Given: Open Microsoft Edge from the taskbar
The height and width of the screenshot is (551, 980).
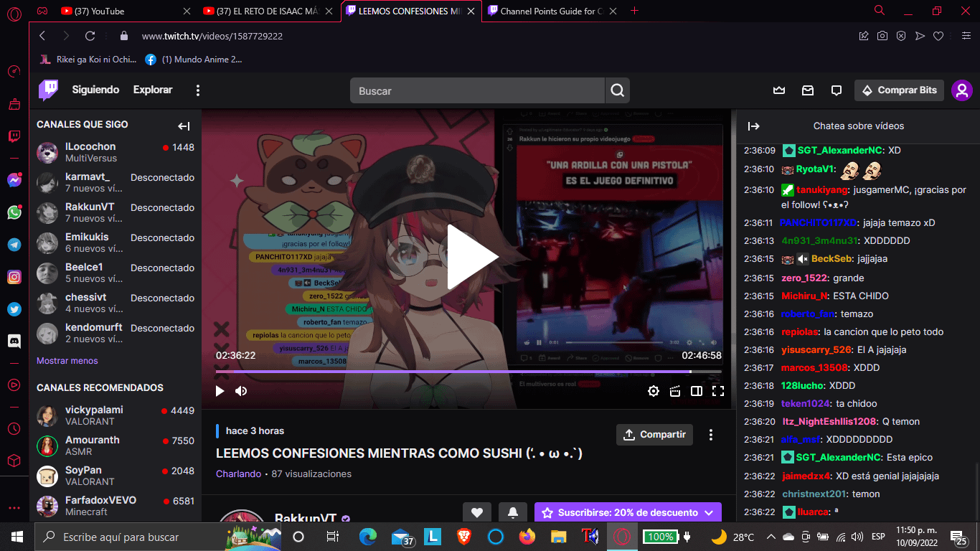Looking at the screenshot, I should (x=368, y=536).
